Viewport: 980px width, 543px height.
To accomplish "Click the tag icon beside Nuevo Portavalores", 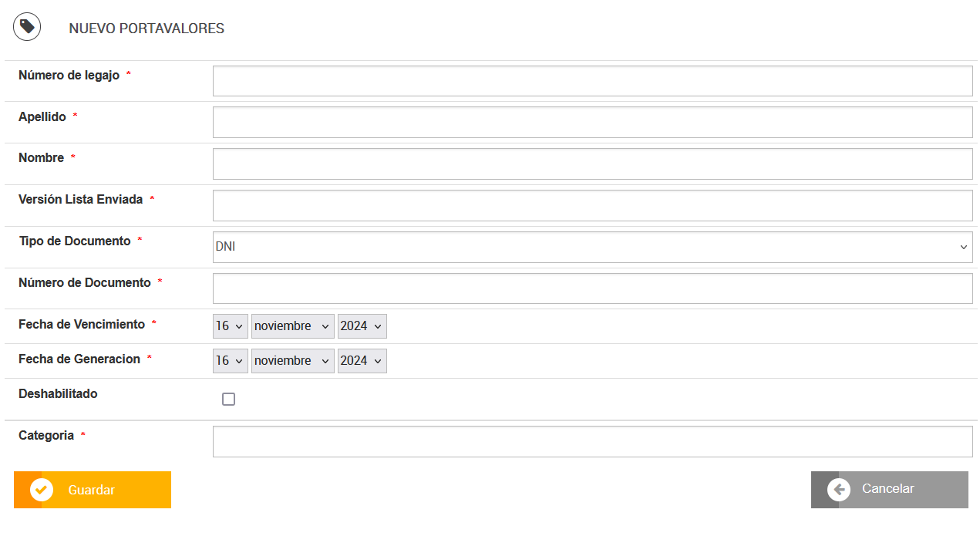I will click(27, 27).
